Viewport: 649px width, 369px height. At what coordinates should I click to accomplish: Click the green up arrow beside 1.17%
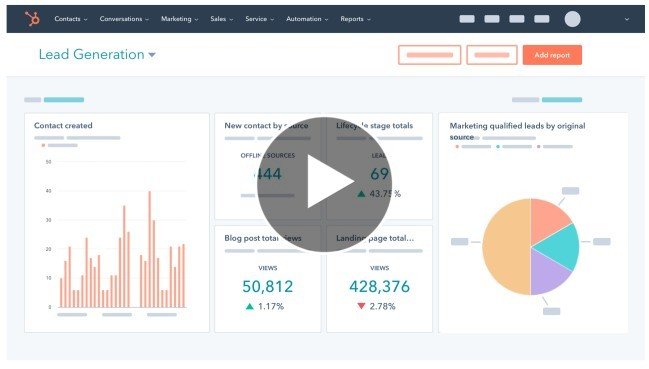[250, 307]
